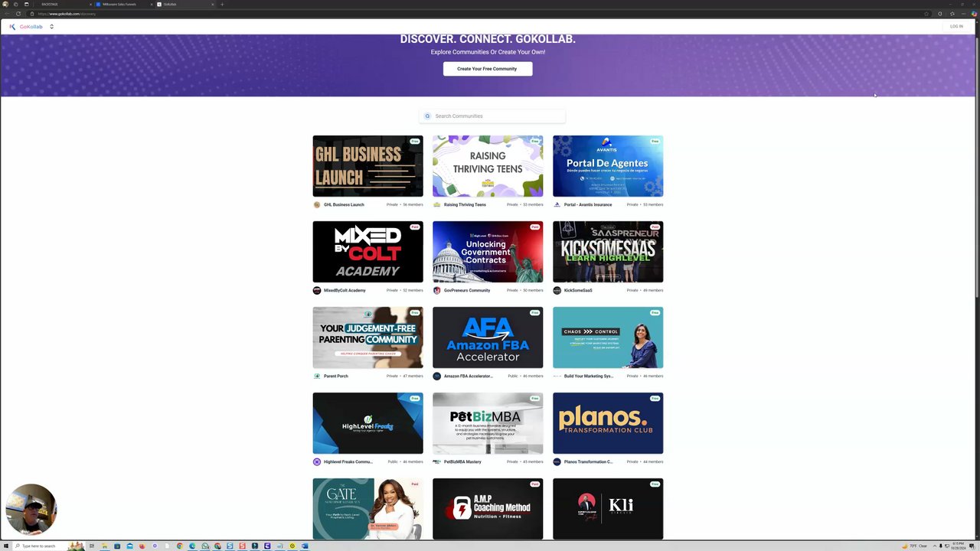The width and height of the screenshot is (980, 551).
Task: Open Microsoft Word from the taskbar
Action: 305,546
